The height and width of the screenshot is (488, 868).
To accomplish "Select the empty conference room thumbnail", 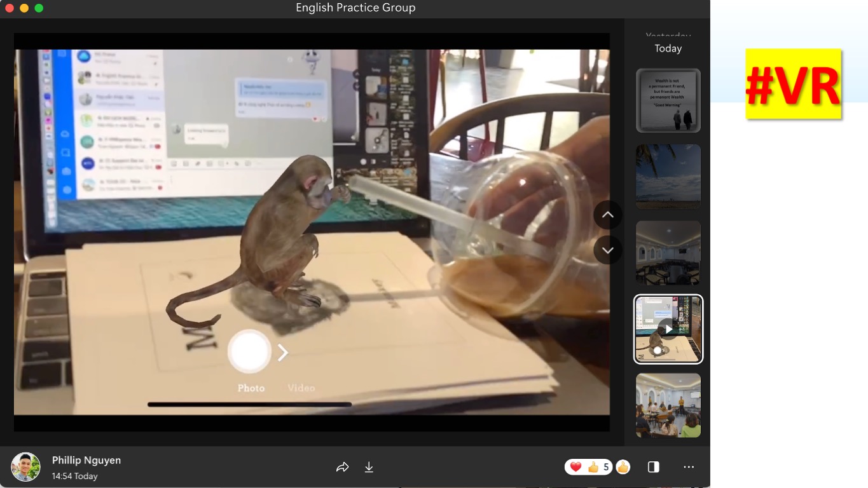I will click(668, 252).
